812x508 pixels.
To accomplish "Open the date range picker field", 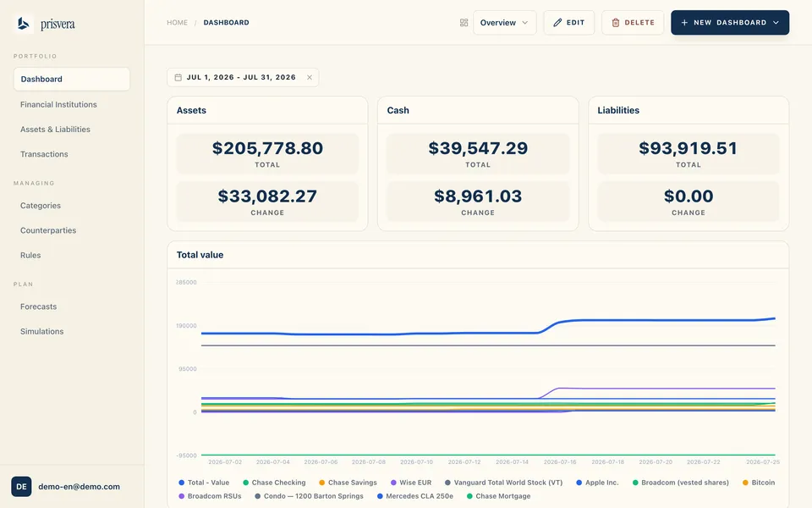I will pyautogui.click(x=243, y=77).
